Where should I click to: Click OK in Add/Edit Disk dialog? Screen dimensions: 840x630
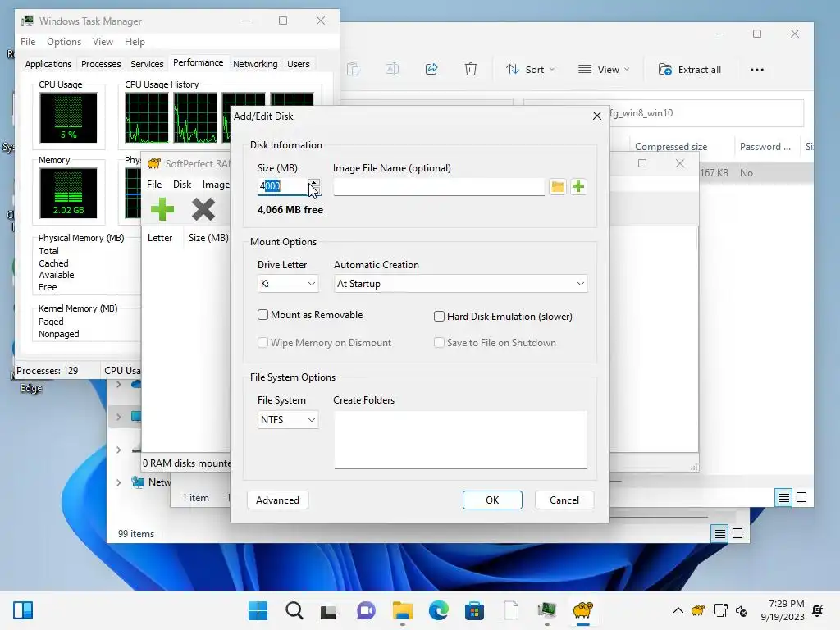tap(492, 500)
